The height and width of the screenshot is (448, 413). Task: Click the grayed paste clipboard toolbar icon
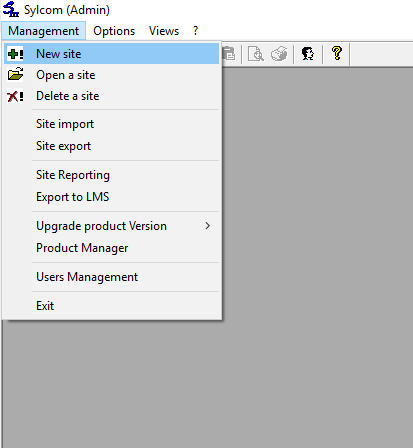[x=229, y=54]
